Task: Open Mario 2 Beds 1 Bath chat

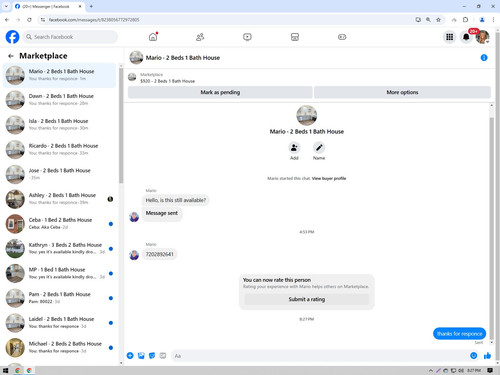Action: click(x=59, y=75)
